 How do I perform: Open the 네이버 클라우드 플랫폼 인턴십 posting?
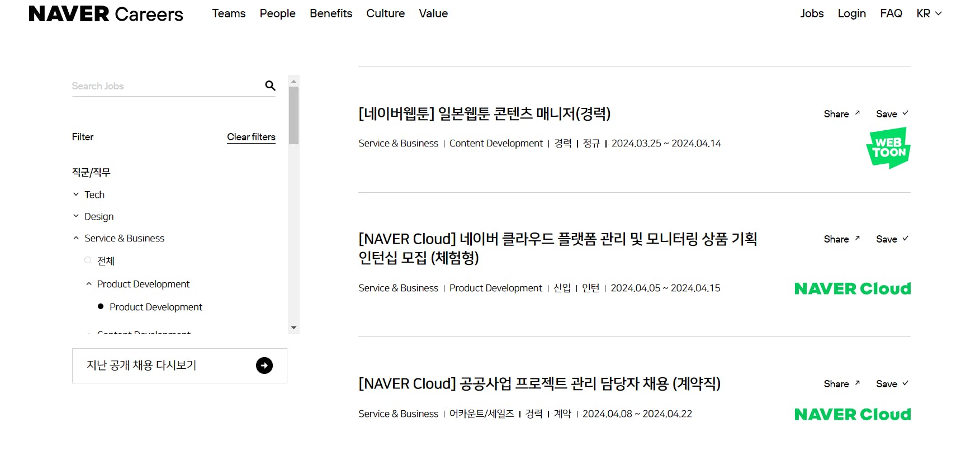coord(558,248)
